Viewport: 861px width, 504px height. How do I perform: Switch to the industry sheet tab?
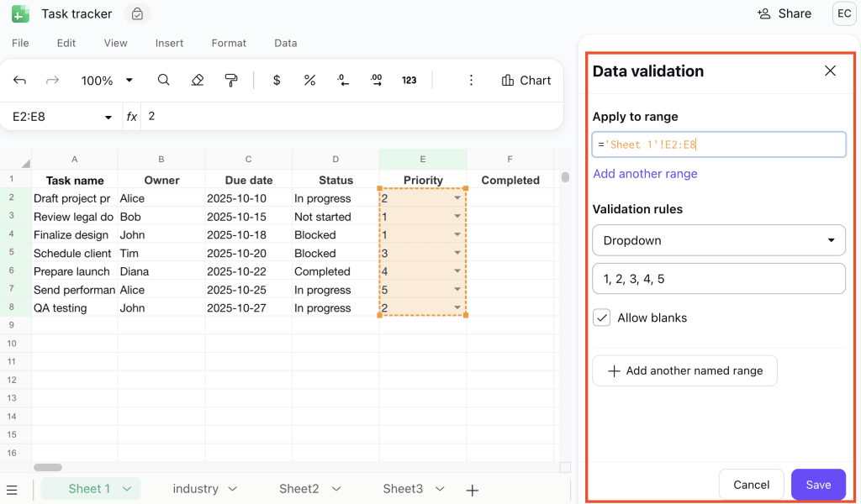pyautogui.click(x=195, y=488)
